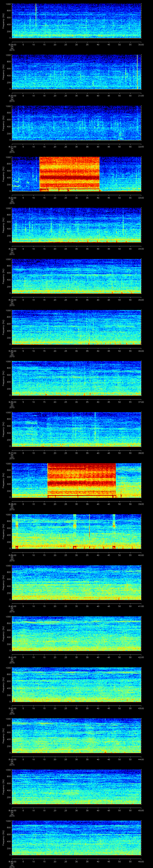
Task: Click the "8:29:00" start time label
Action: (x=12, y=44)
